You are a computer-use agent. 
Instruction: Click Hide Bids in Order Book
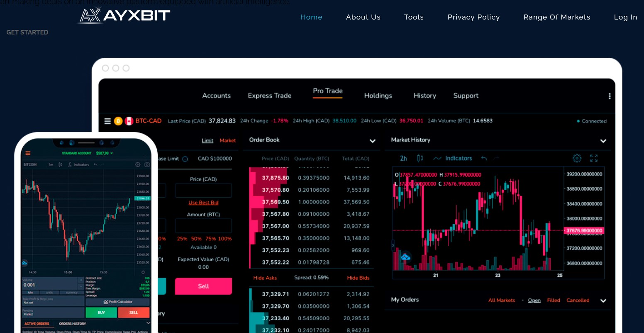point(358,278)
